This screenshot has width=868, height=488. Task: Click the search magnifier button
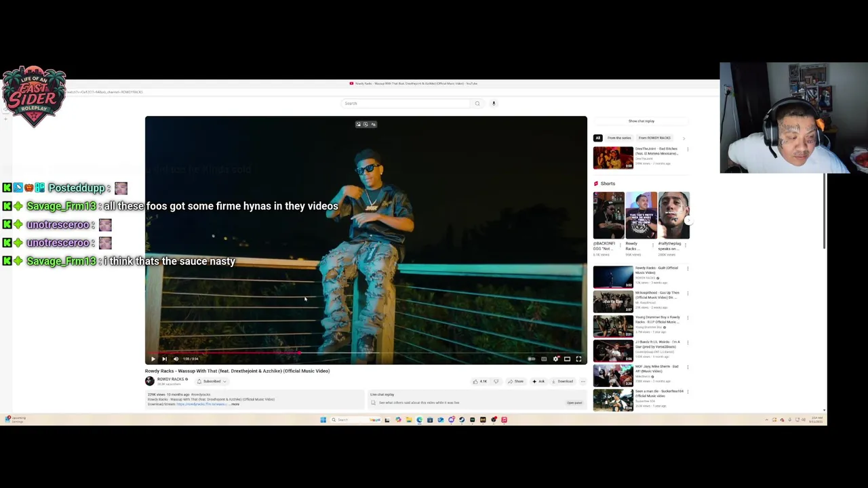[477, 103]
